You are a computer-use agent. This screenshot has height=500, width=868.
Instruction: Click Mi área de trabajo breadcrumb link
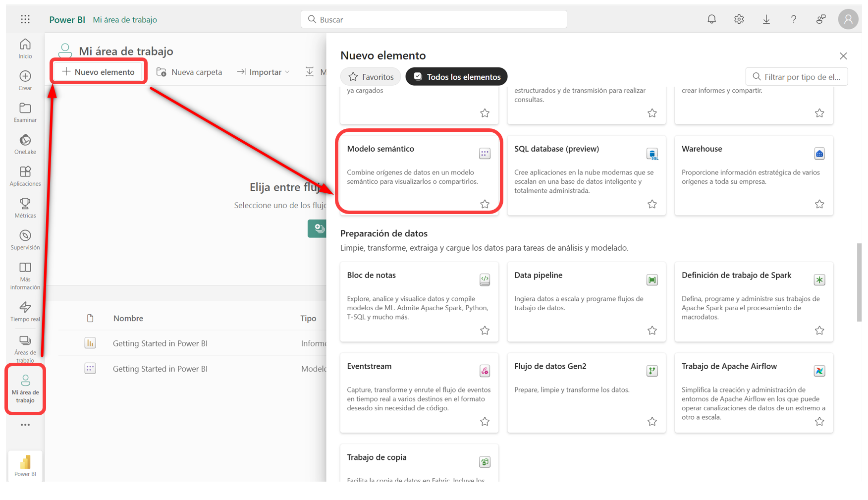click(125, 20)
